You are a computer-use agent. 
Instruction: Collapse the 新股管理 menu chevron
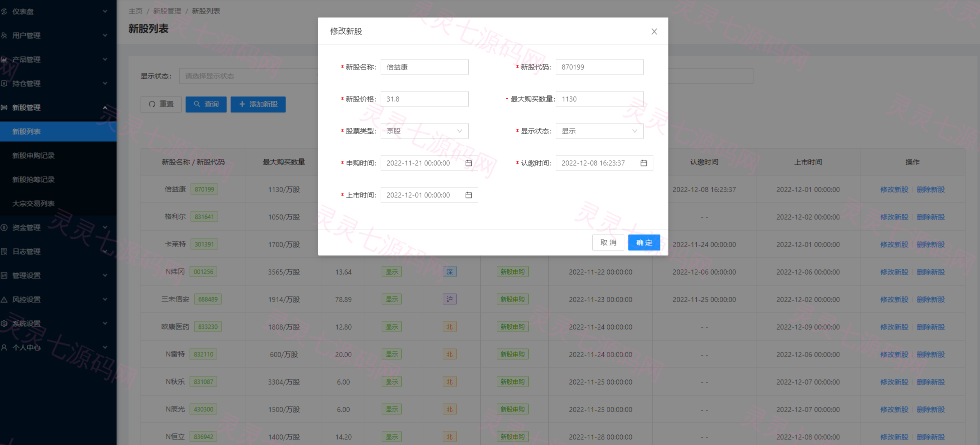tap(105, 107)
